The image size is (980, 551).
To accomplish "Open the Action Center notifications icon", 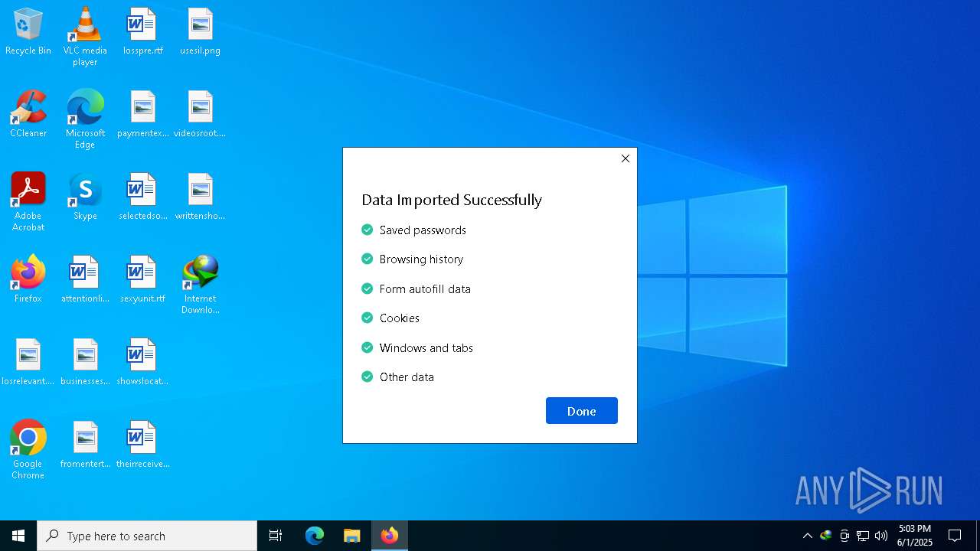I will pyautogui.click(x=955, y=536).
